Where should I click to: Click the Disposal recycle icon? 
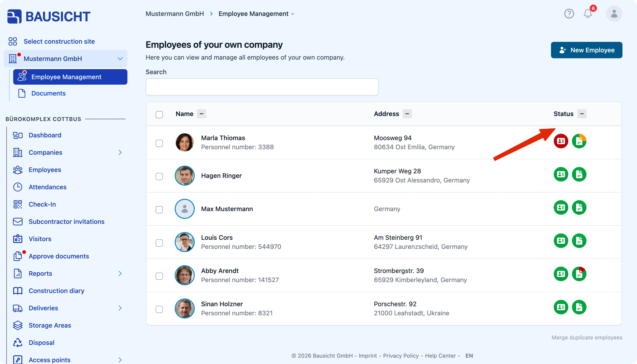pos(18,342)
